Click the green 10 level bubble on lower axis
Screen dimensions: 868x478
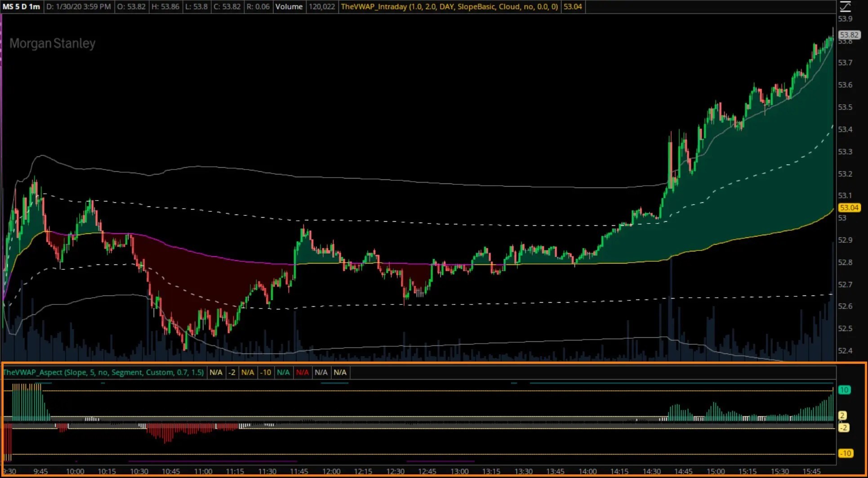[x=844, y=390]
